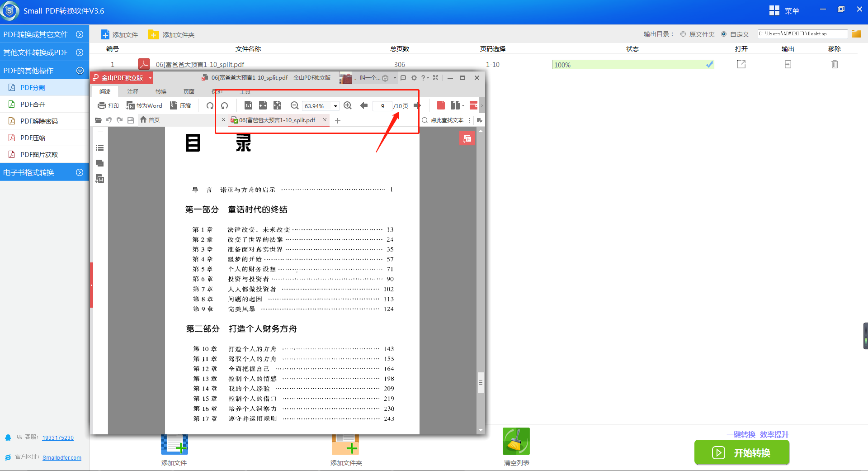This screenshot has width=868, height=471.
Task: Zoom out of the PDF page
Action: (294, 105)
